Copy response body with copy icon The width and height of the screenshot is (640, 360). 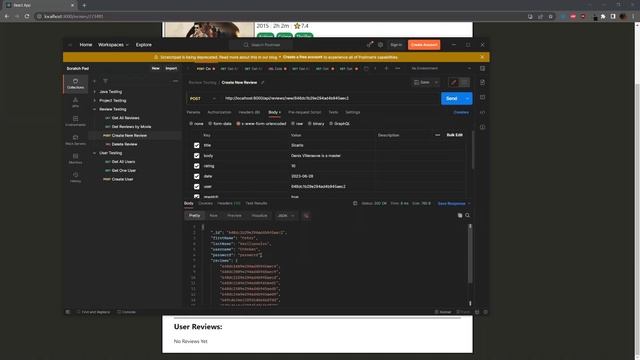(x=460, y=215)
